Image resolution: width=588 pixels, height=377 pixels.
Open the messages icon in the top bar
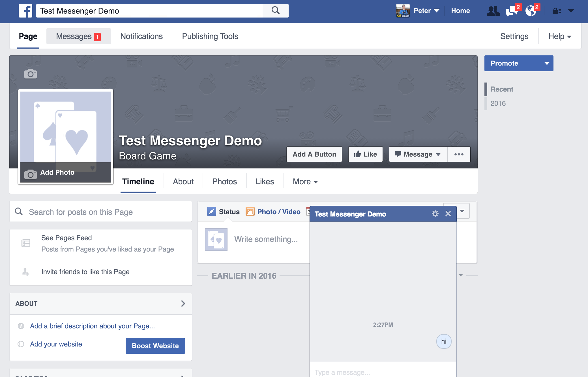512,11
